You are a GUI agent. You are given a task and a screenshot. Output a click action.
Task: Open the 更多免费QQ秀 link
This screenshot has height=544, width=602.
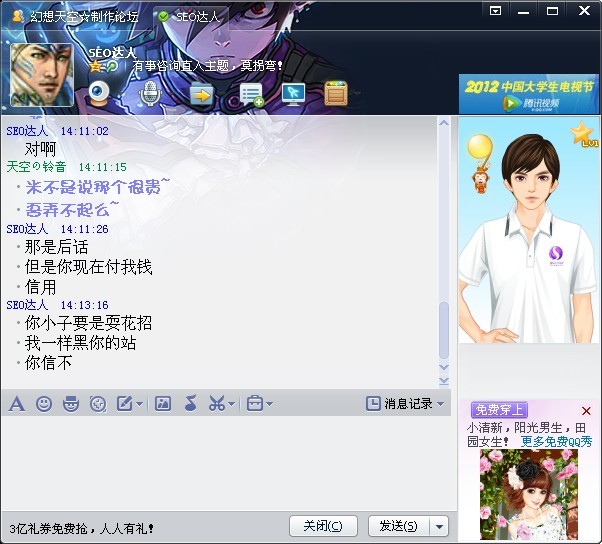pyautogui.click(x=556, y=441)
